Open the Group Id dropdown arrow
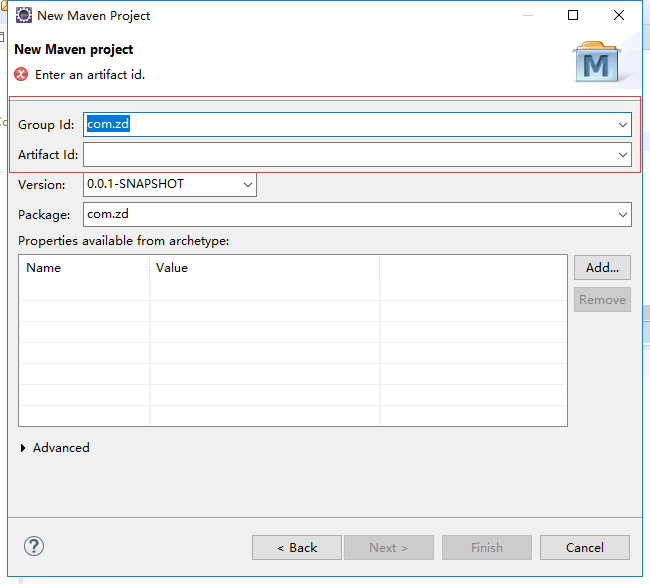 pos(623,124)
